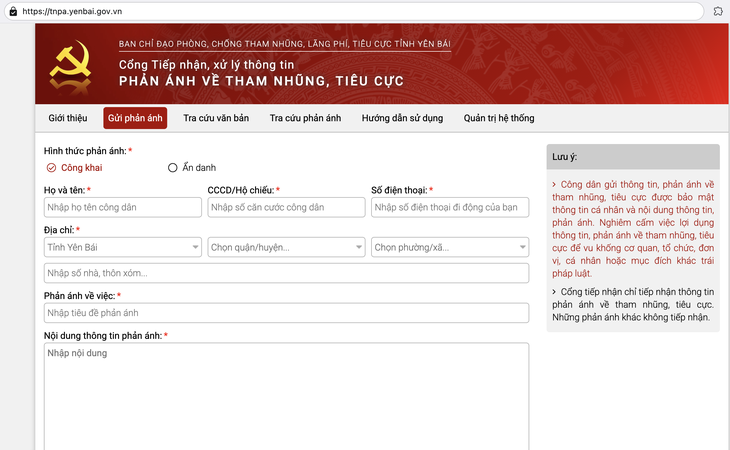Click into the 'CCCD/Hộ chiếu' field

pos(286,208)
